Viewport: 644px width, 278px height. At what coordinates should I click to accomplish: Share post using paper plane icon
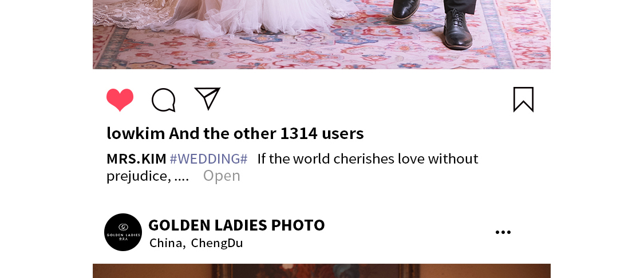coord(207,98)
